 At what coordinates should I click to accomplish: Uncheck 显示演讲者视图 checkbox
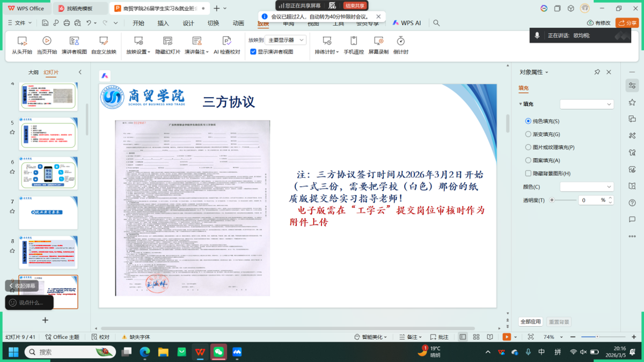[253, 52]
